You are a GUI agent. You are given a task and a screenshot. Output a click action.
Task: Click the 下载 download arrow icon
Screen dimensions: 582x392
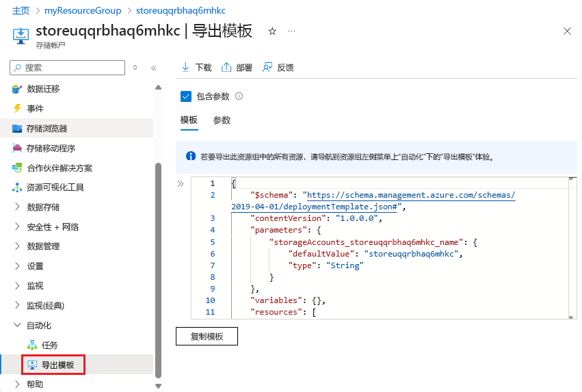pos(185,67)
